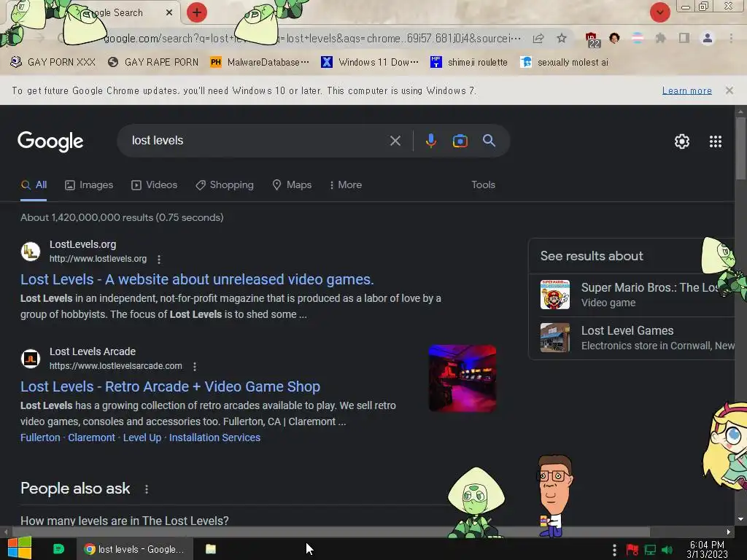Submit search with magnifier icon
The image size is (747, 560).
489,141
